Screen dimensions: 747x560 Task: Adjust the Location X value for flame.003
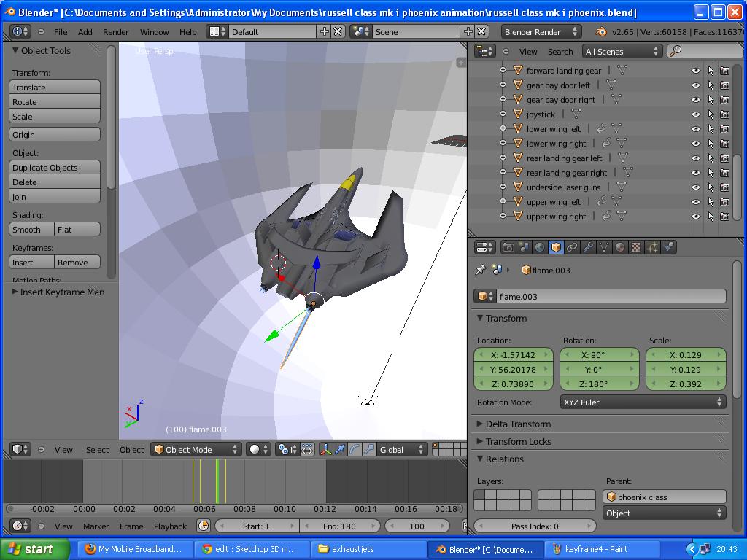(x=513, y=354)
